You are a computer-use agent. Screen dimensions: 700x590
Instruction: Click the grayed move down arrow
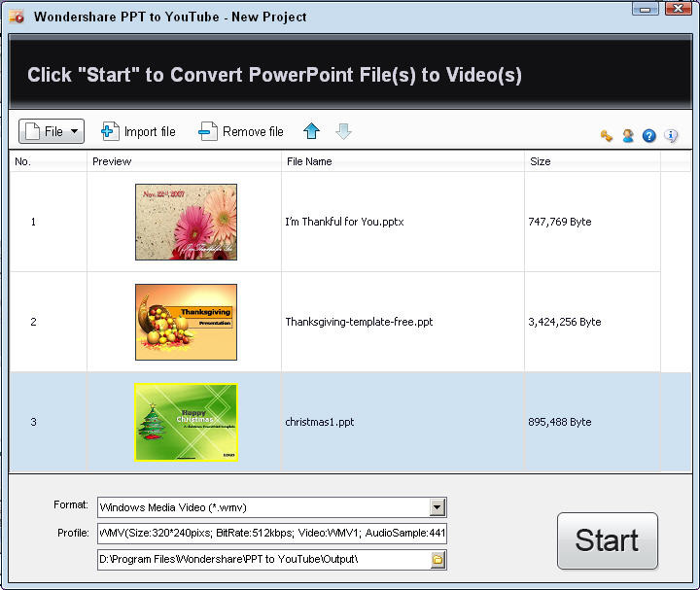[343, 131]
